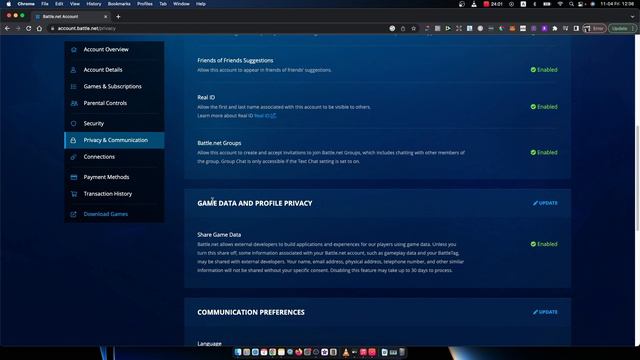The height and width of the screenshot is (360, 640).
Task: Click Enabled status for Share Game Data
Action: click(544, 244)
